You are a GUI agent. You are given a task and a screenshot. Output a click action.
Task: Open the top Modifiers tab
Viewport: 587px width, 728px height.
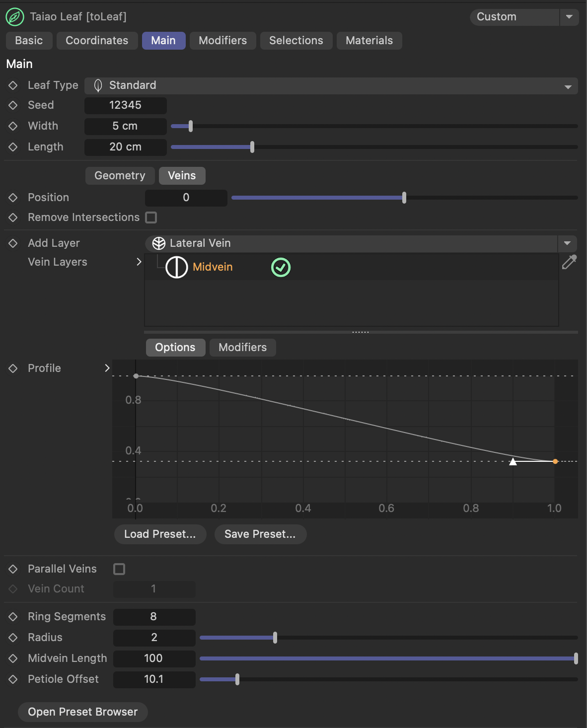222,41
